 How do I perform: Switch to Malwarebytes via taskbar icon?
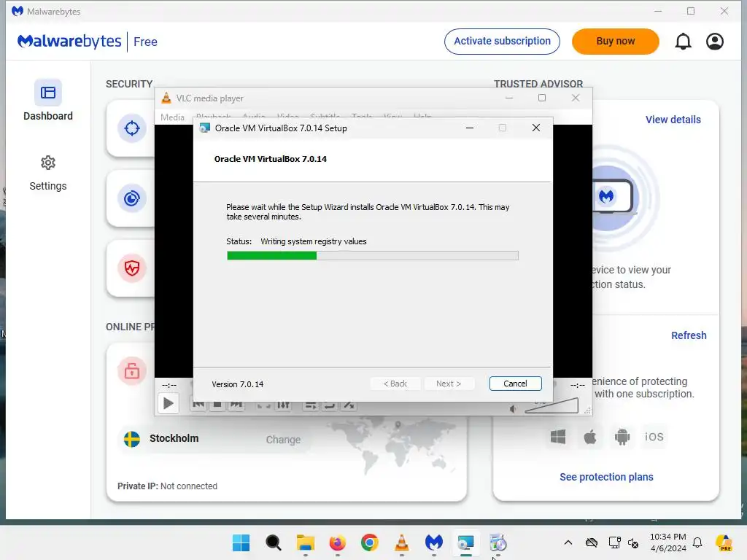click(434, 542)
